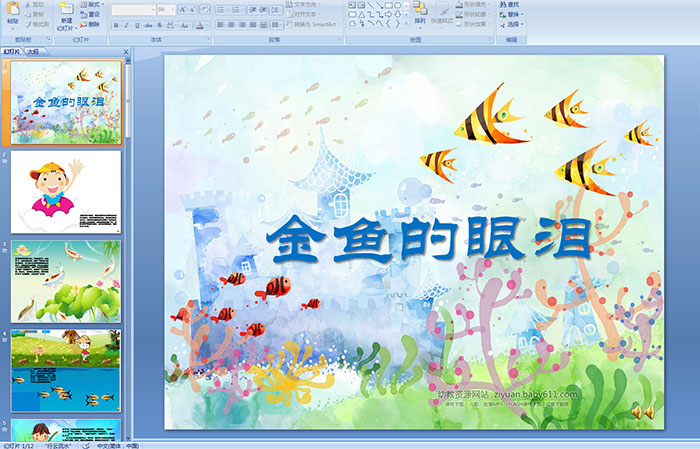700x449 pixels.
Task: Toggle Underline text formatting
Action: coord(138,24)
